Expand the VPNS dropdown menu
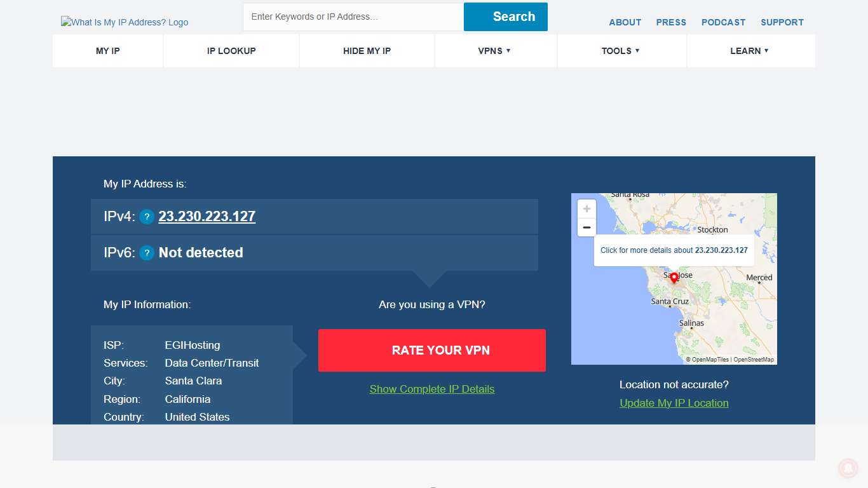This screenshot has width=868, height=488. tap(495, 51)
